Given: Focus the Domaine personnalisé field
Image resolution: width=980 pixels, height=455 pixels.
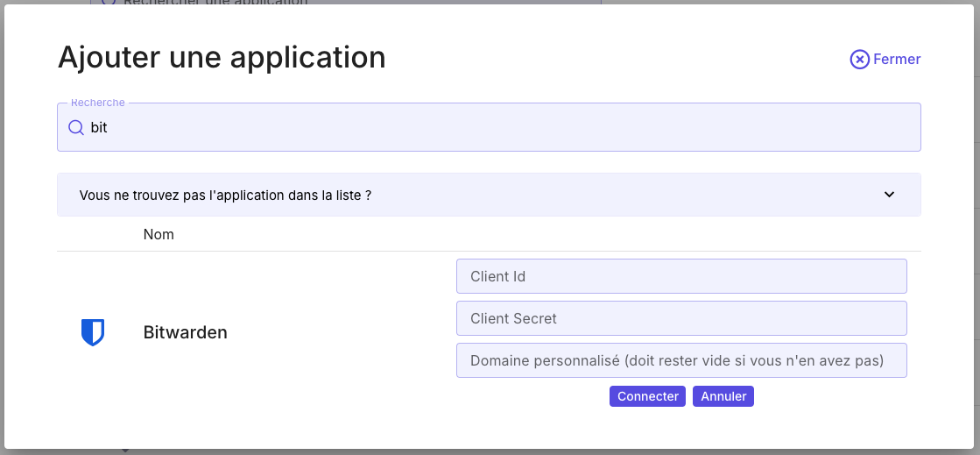Looking at the screenshot, I should click(x=681, y=360).
